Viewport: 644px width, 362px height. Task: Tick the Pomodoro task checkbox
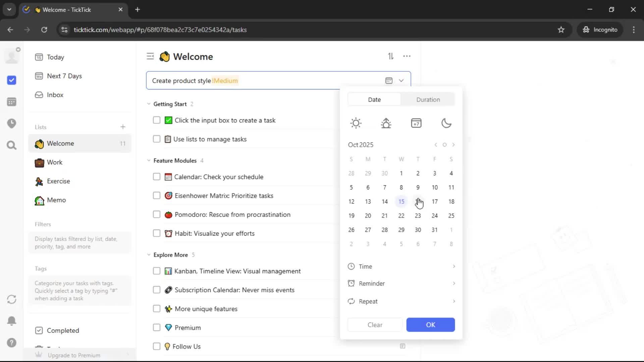pos(157,215)
